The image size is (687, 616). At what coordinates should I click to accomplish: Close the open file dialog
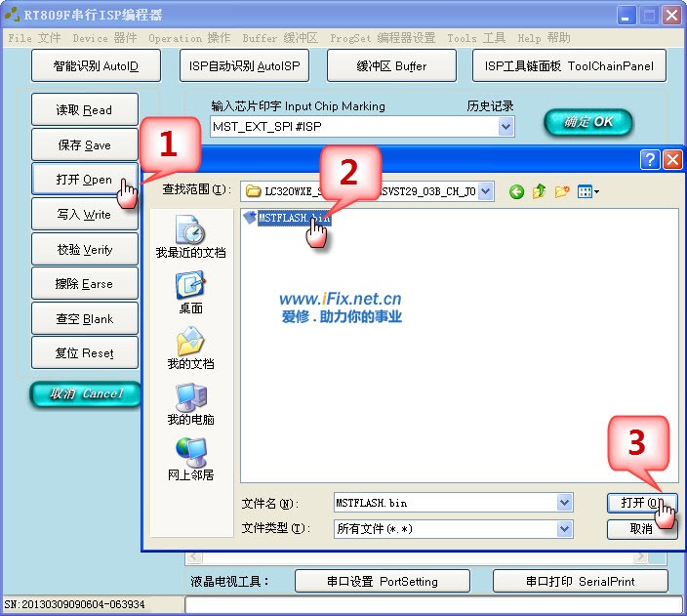(x=672, y=159)
